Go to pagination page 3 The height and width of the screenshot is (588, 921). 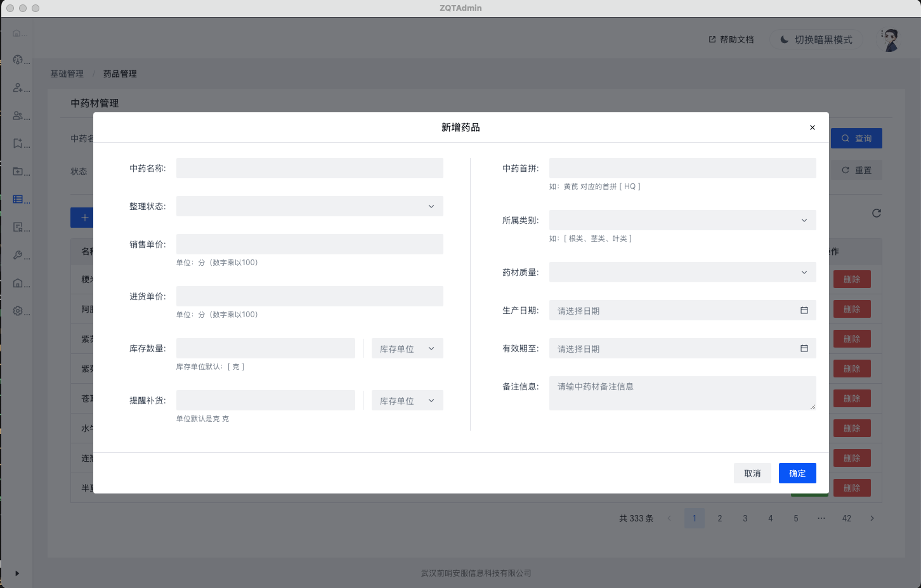tap(745, 518)
